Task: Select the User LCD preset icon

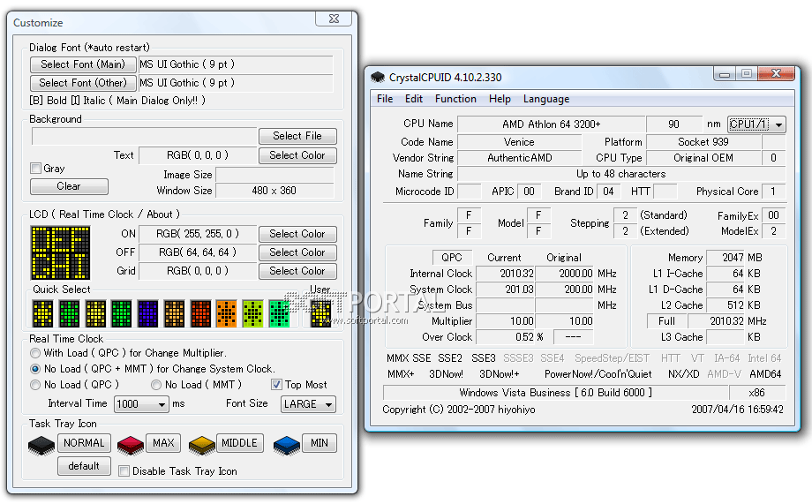Action: [x=320, y=312]
